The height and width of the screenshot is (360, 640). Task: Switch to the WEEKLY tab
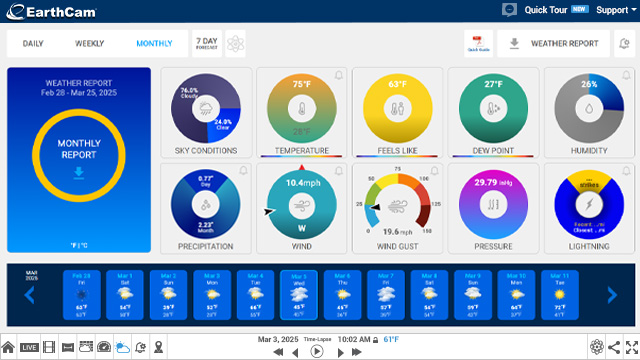(89, 44)
